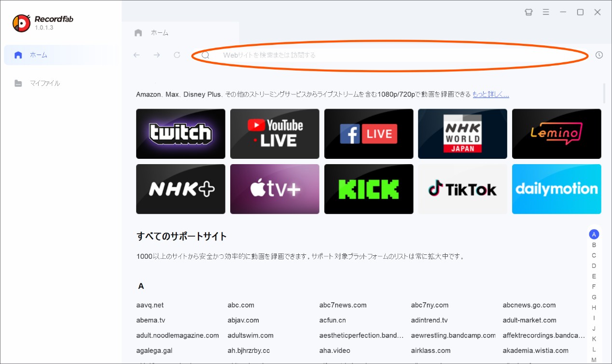Jump to letter E in alphabet index
This screenshot has height=364, width=612.
(x=594, y=276)
